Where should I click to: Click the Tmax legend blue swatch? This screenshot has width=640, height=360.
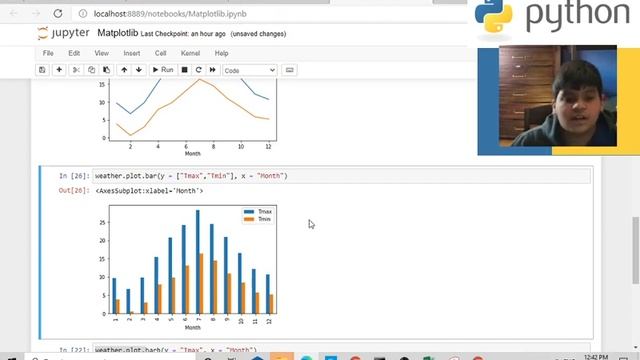pos(249,211)
